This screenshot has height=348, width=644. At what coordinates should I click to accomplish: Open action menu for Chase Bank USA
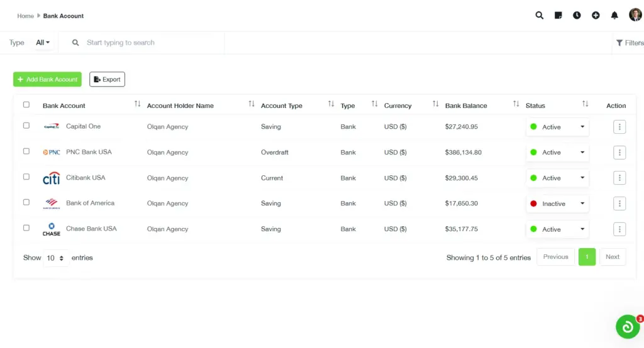[619, 229]
